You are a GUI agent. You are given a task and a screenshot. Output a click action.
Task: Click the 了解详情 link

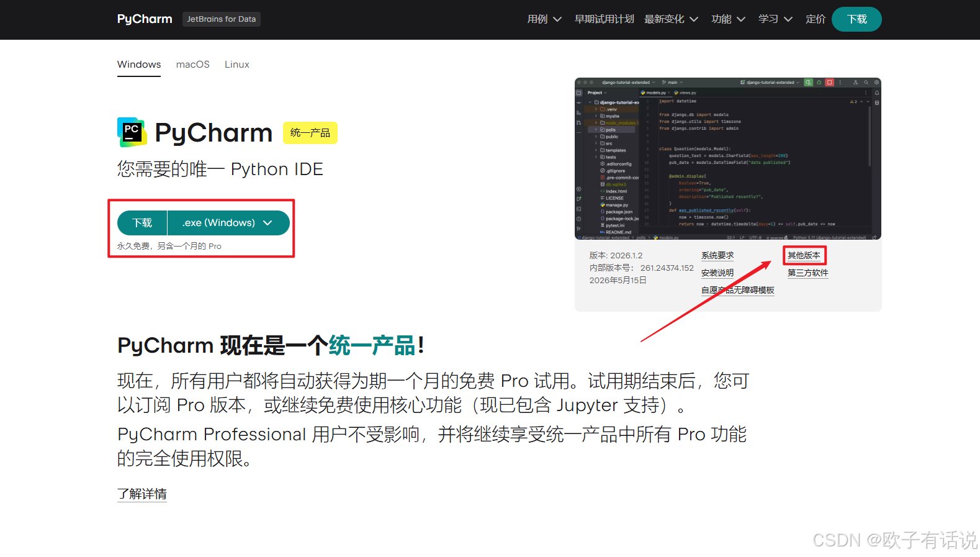click(x=142, y=494)
